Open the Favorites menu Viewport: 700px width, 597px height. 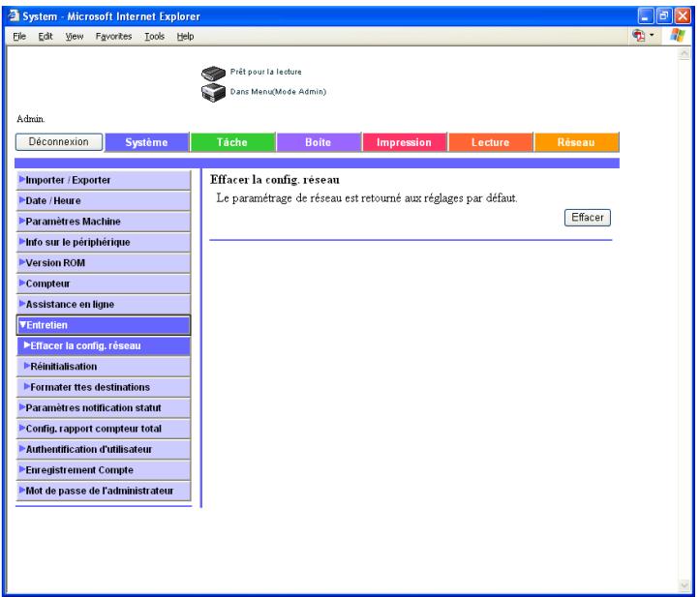click(113, 36)
